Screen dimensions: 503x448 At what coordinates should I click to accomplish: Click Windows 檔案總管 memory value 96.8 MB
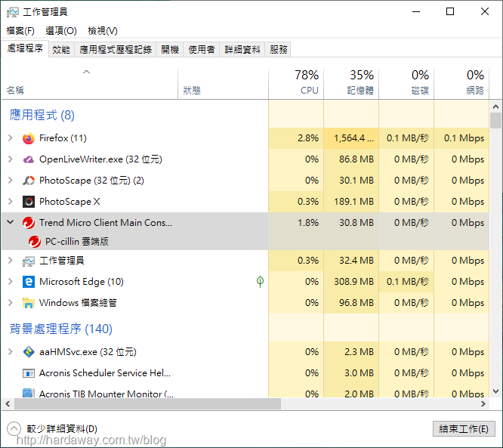pyautogui.click(x=356, y=303)
